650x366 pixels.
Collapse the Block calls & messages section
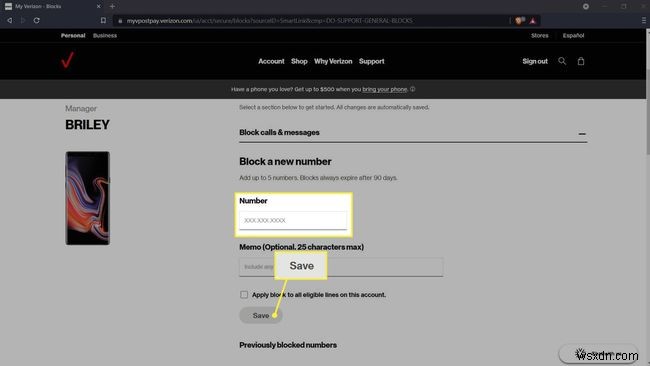[x=582, y=134]
